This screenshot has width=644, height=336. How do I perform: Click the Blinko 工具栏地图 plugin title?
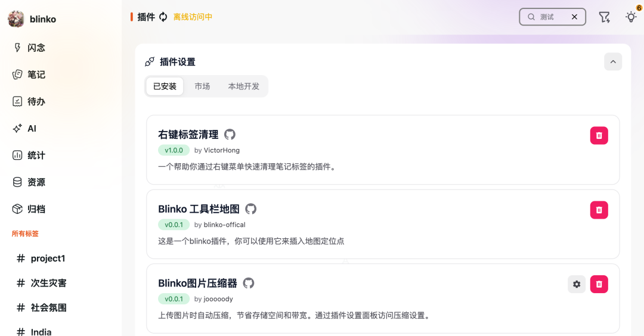click(199, 209)
